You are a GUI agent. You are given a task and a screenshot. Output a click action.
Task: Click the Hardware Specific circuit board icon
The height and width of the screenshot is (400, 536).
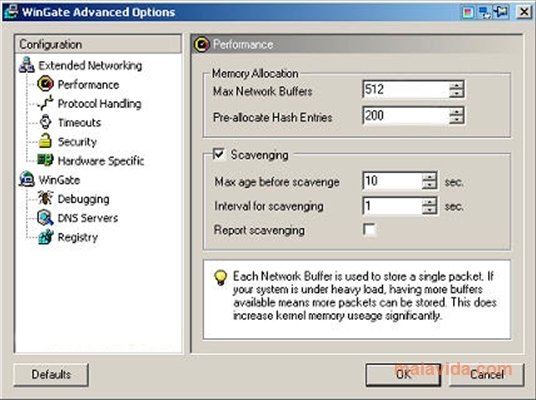point(45,160)
